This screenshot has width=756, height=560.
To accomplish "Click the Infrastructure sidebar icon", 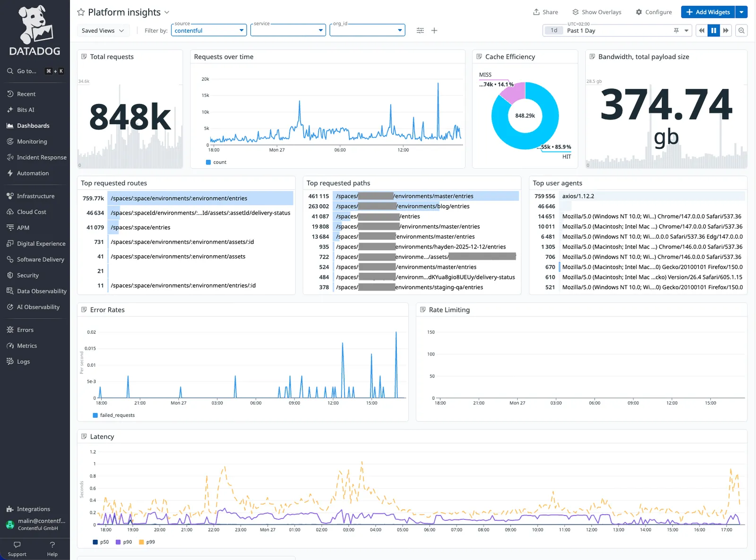I will [x=10, y=196].
